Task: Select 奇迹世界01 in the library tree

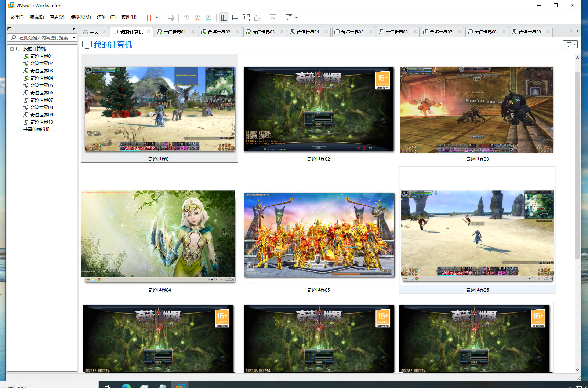Action: click(41, 56)
